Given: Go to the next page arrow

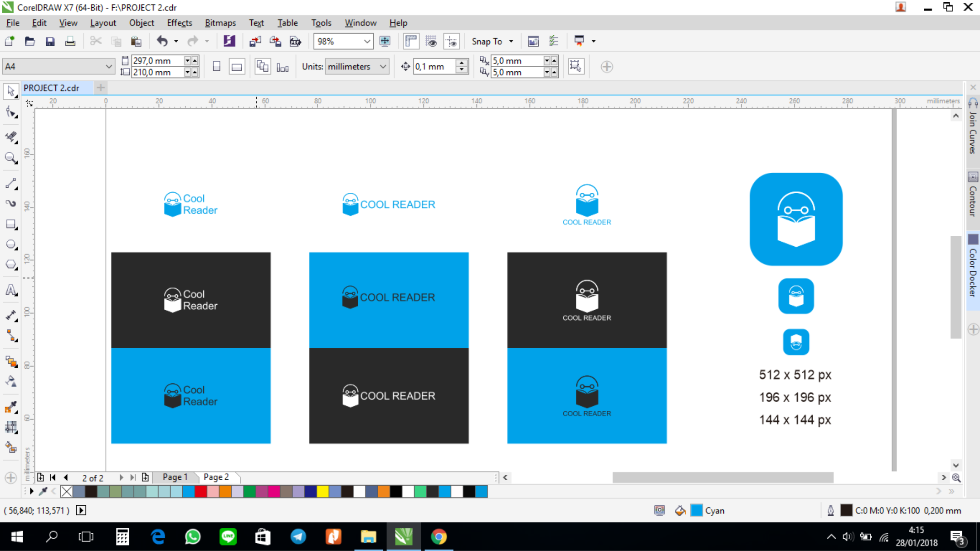Looking at the screenshot, I should pos(121,477).
